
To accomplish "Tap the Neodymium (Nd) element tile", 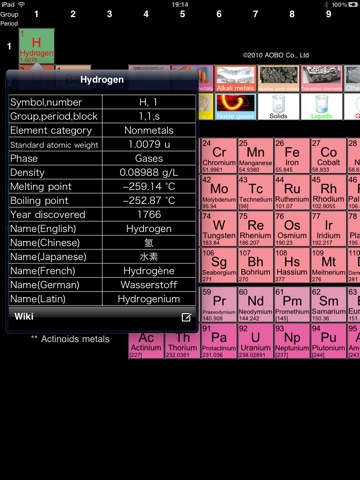I will (x=255, y=304).
